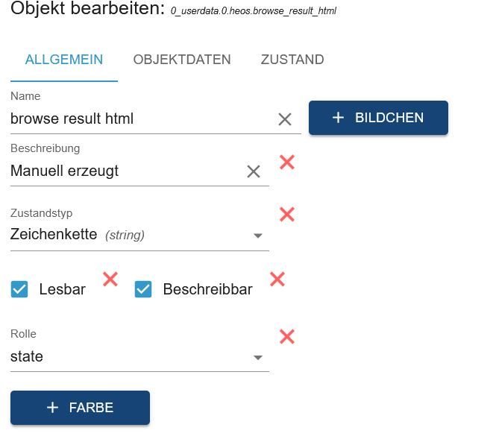Clear the Name field with gray X
The height and width of the screenshot is (448, 496).
pos(285,119)
